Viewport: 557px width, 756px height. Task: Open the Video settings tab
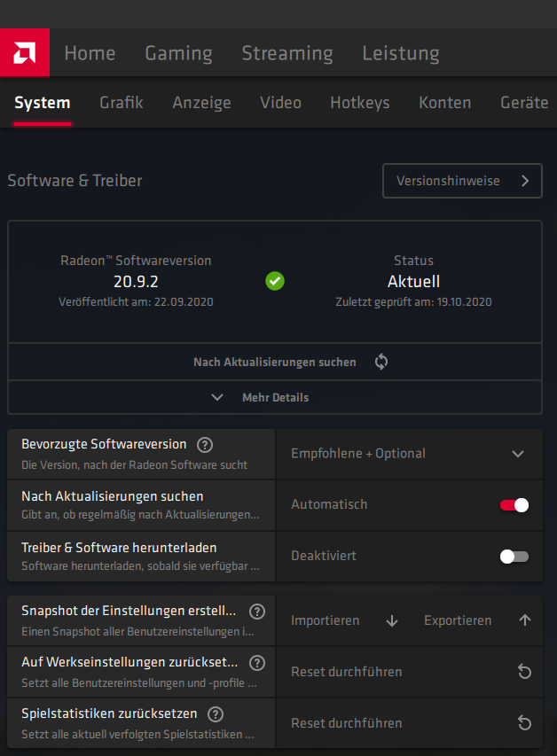pos(280,102)
